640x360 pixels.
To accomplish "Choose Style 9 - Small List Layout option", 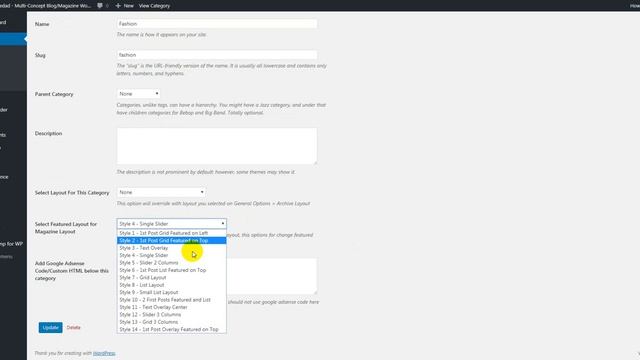I will [171, 292].
